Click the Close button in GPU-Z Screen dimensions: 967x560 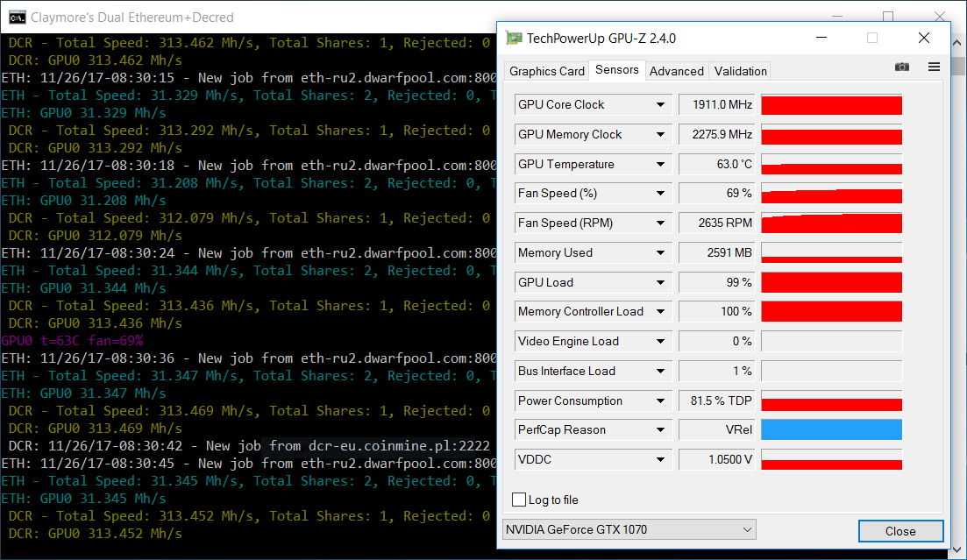coord(900,531)
